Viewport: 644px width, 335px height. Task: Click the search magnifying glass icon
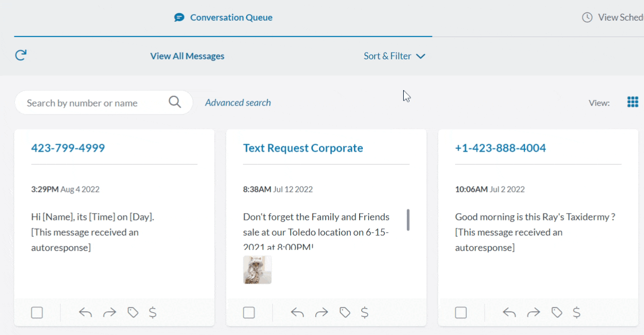(x=175, y=102)
